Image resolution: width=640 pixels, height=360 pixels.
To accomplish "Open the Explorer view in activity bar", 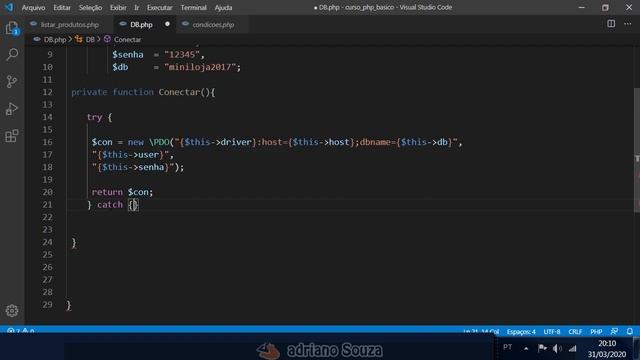I will click(12, 29).
